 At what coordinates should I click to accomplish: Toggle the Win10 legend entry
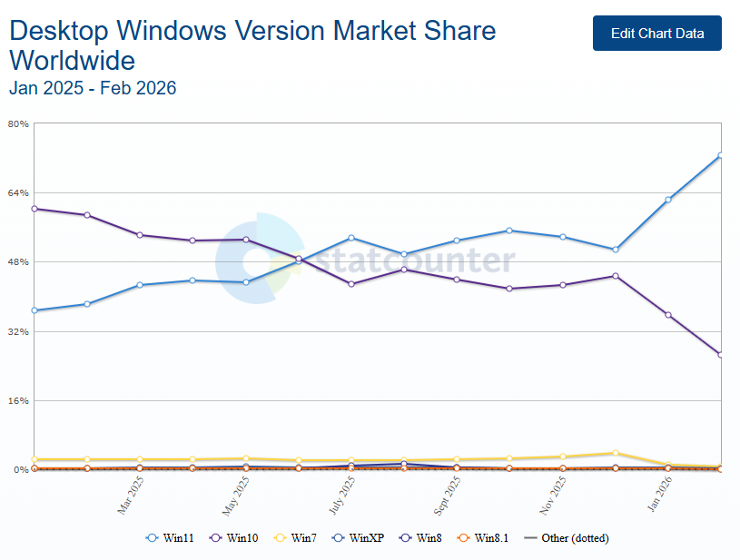[233, 538]
